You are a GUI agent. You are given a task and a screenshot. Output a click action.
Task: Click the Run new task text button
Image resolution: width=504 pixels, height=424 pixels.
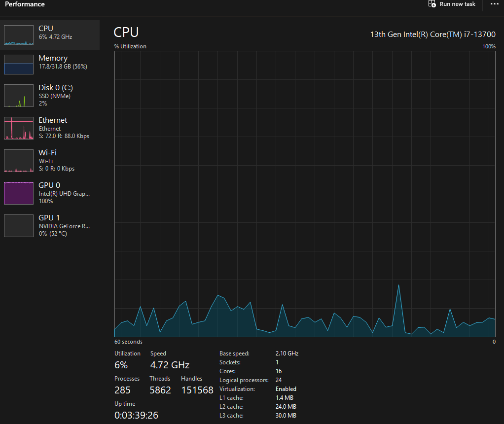coord(457,4)
